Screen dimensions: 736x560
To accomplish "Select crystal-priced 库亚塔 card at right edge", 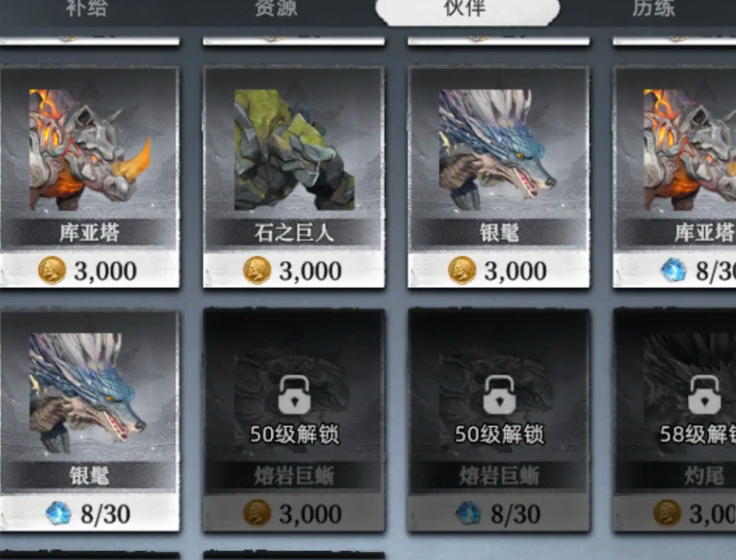I will 675,177.
